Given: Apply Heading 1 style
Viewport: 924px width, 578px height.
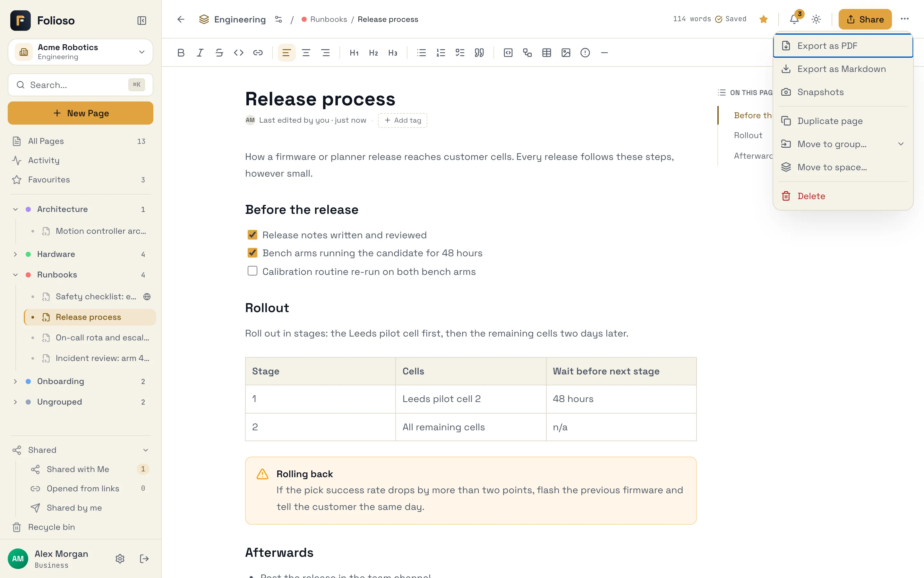Looking at the screenshot, I should (354, 53).
